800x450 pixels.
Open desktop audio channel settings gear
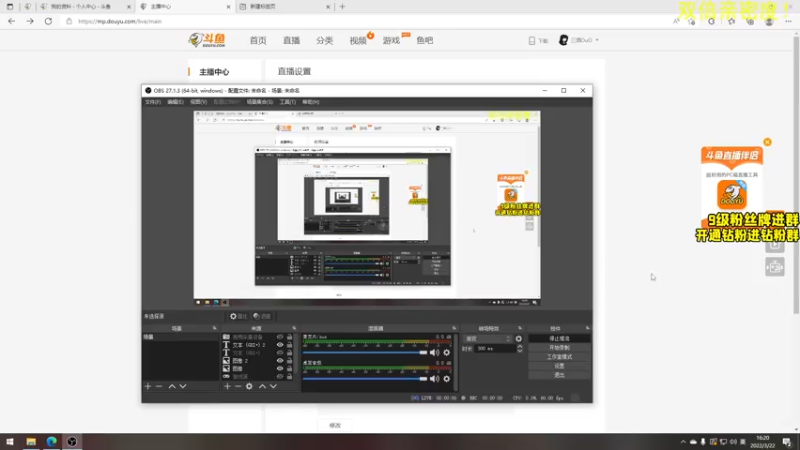point(446,379)
